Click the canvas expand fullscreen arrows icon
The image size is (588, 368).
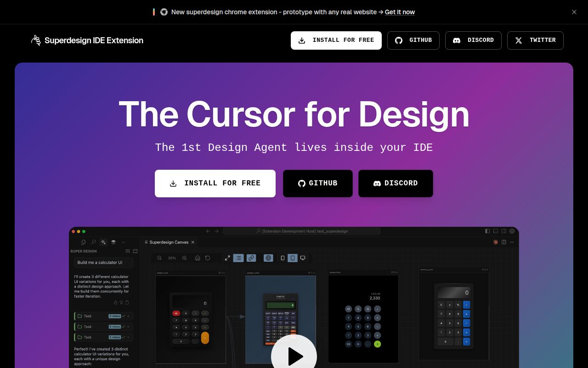(227, 258)
